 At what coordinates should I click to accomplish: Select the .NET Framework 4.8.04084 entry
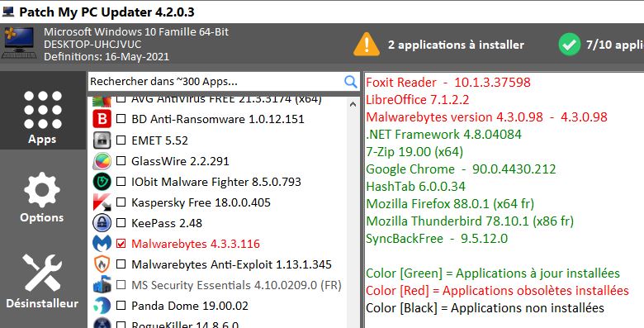[443, 135]
